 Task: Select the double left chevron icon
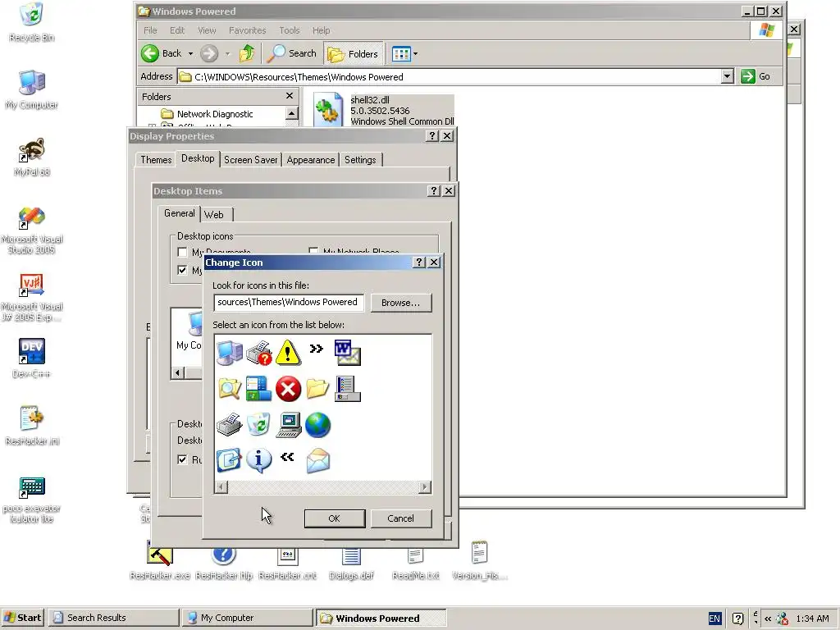coord(288,457)
